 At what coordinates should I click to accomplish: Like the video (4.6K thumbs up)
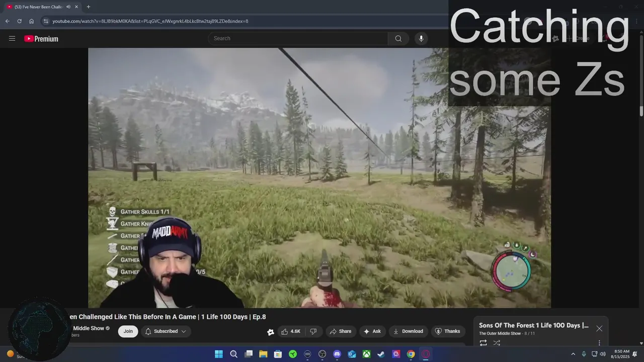click(291, 331)
